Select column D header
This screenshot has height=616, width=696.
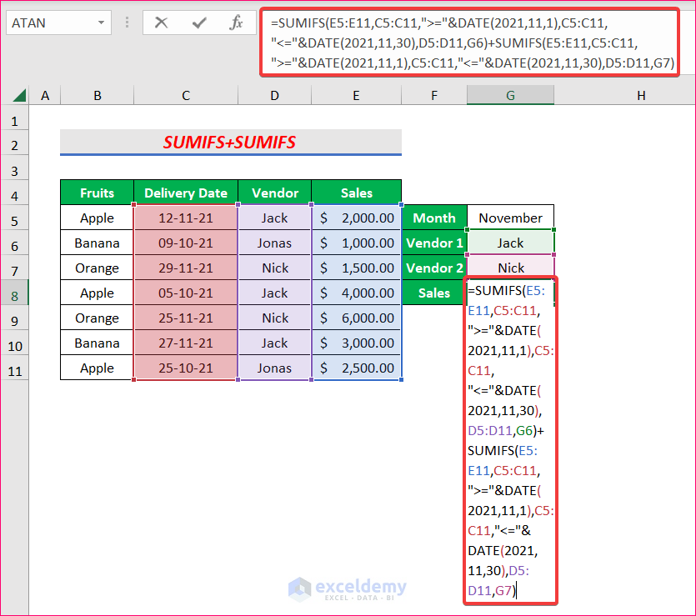(x=275, y=95)
